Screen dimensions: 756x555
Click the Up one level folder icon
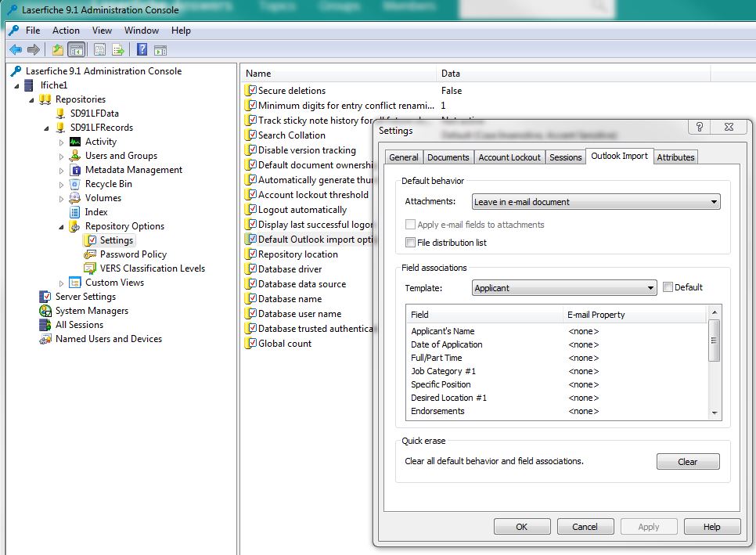(58, 49)
